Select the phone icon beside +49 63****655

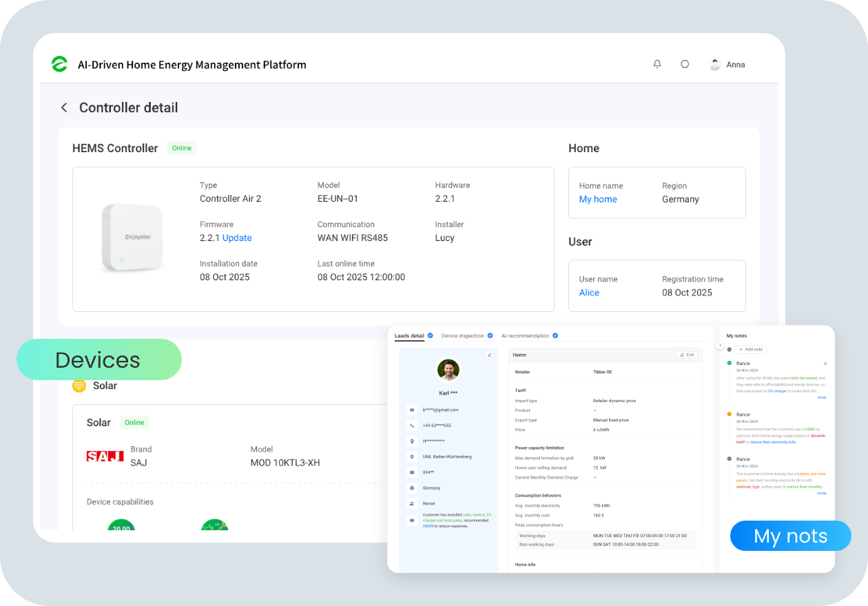click(x=411, y=426)
